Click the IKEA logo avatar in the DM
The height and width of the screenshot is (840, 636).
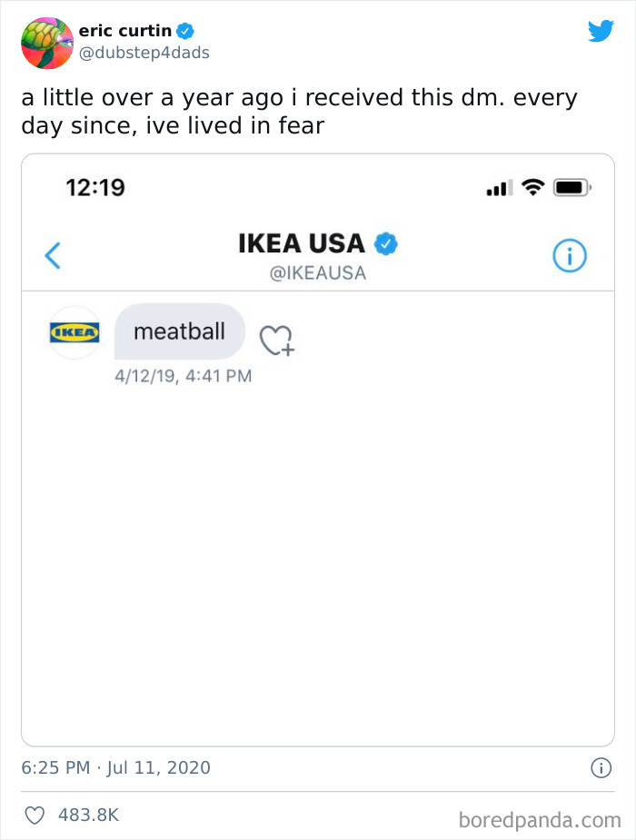tap(73, 331)
